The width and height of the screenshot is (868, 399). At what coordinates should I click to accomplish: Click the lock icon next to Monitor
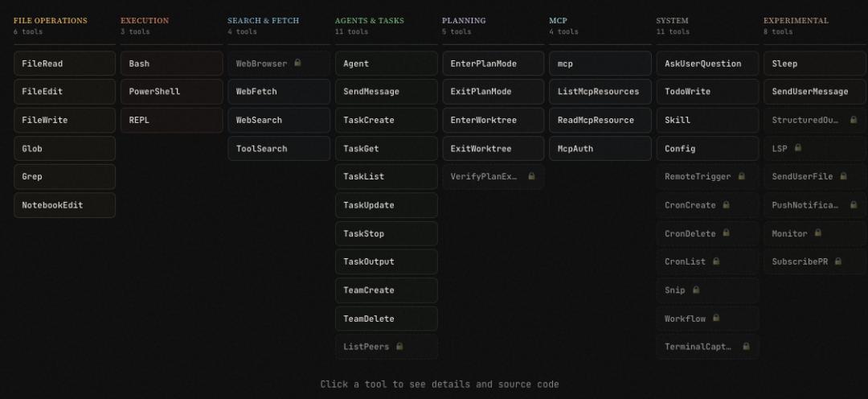818,233
